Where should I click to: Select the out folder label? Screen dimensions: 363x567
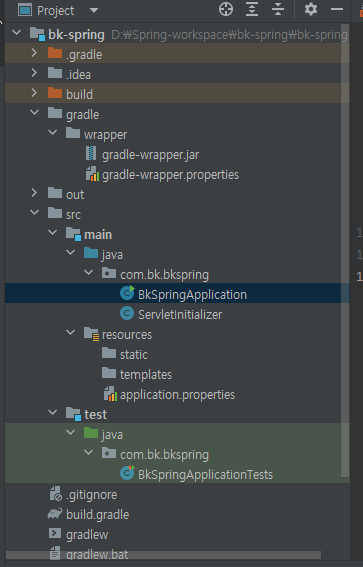[x=75, y=195]
